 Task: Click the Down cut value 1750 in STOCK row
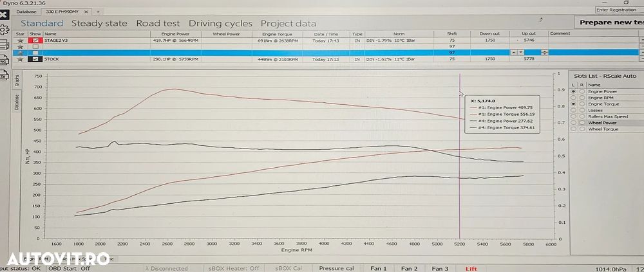pyautogui.click(x=489, y=59)
